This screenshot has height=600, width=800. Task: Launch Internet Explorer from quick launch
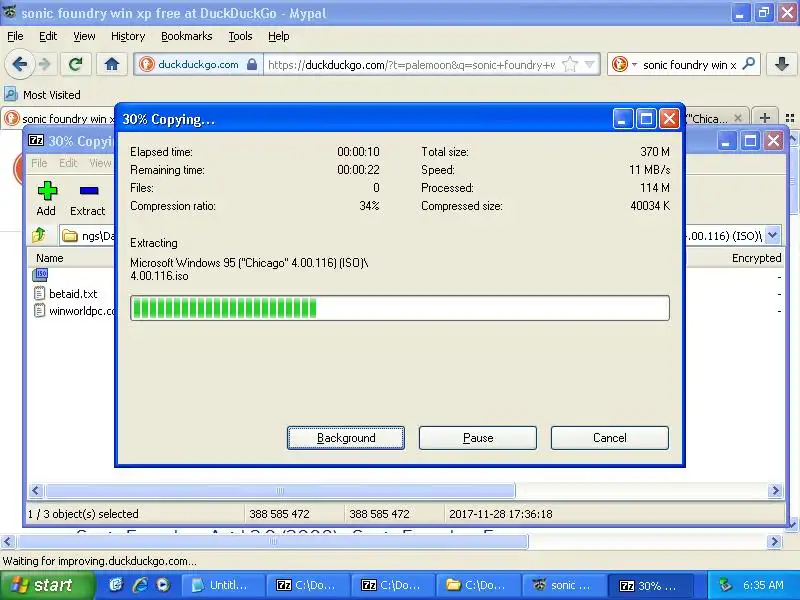pos(140,585)
